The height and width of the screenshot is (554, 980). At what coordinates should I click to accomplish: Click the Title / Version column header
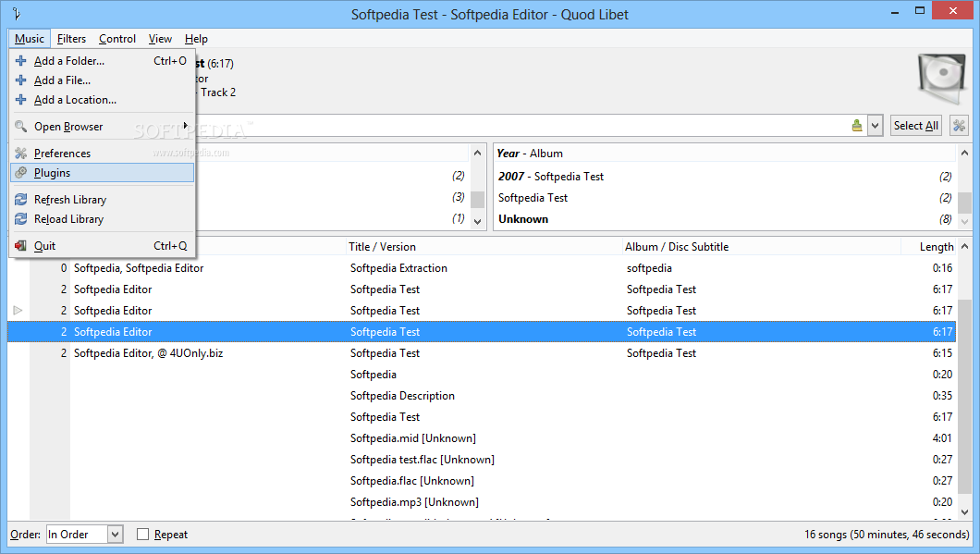[484, 246]
